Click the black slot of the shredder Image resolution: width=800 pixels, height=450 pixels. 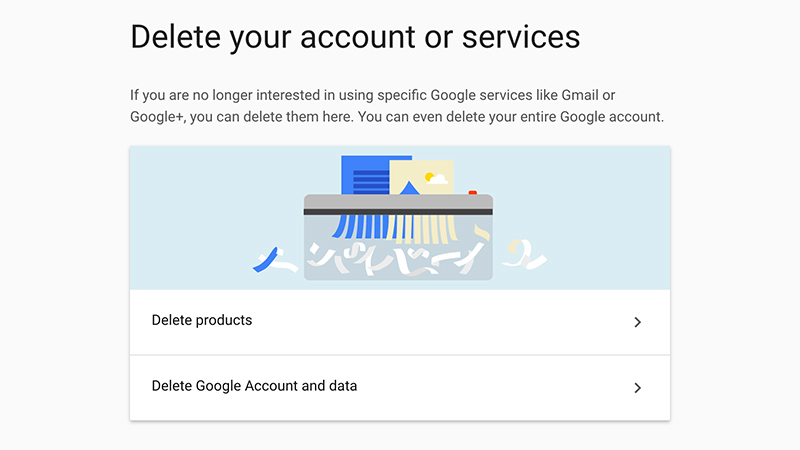pos(398,212)
